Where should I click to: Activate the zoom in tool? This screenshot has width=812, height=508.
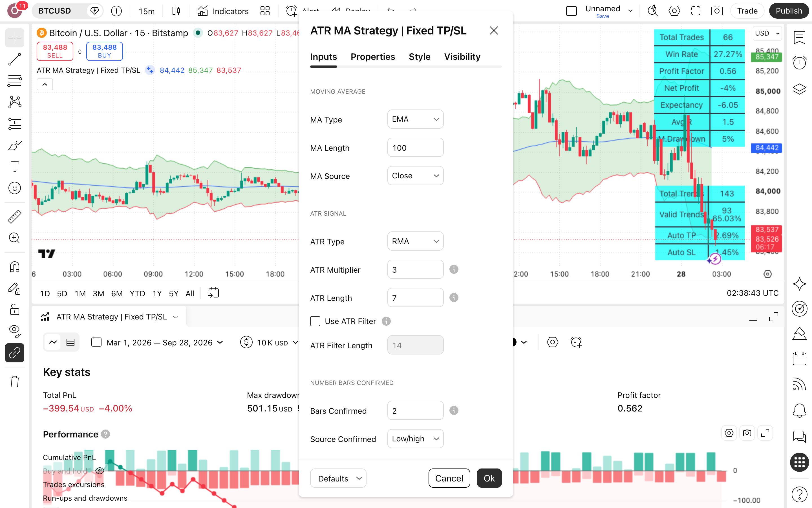tap(14, 238)
